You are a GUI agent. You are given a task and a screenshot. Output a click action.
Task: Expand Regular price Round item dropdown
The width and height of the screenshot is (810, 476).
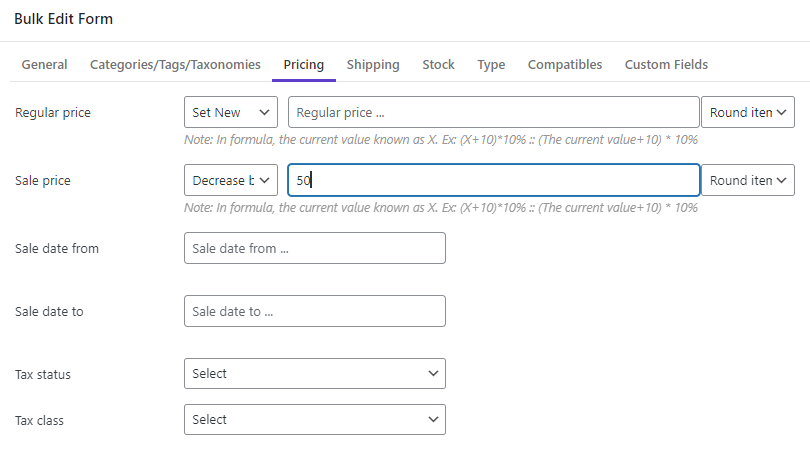tap(747, 112)
